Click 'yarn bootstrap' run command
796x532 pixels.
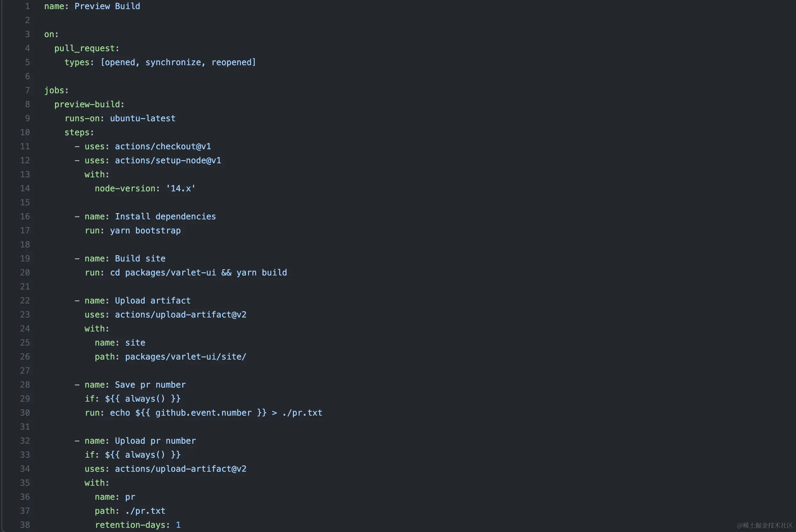click(145, 231)
